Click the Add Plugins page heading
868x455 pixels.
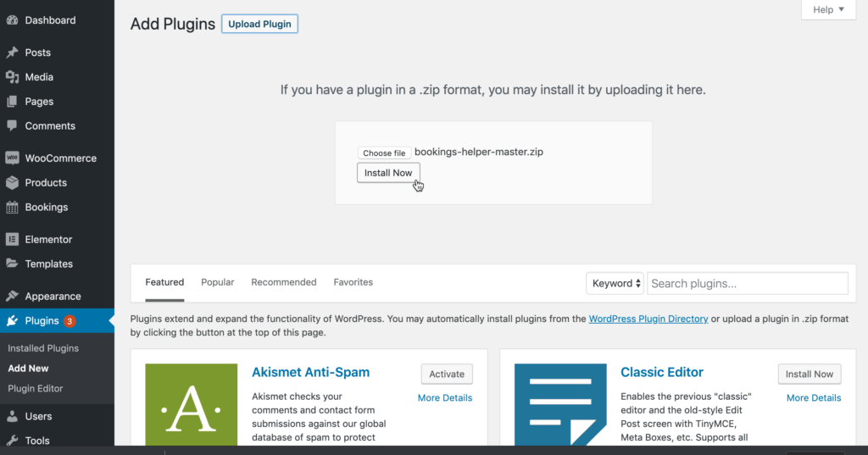coord(173,25)
